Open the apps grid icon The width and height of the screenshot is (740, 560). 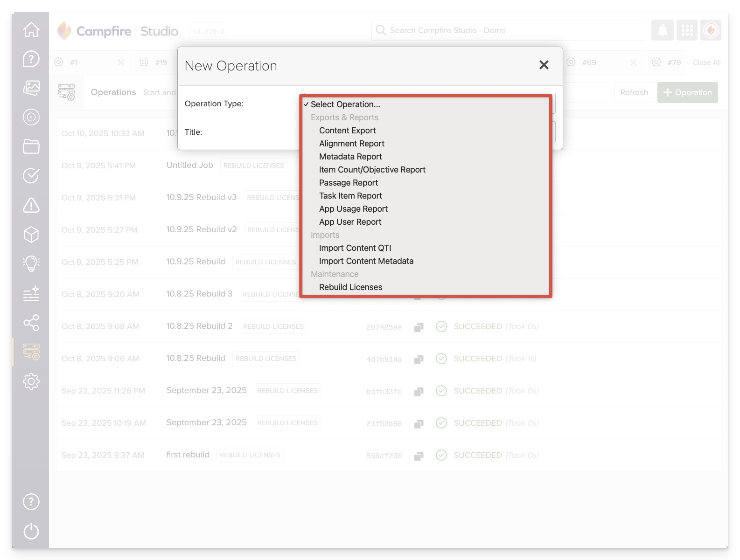[x=687, y=31]
